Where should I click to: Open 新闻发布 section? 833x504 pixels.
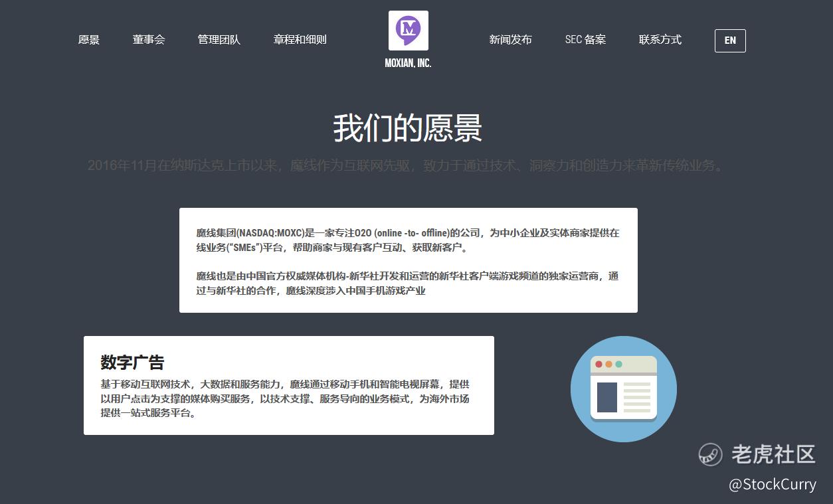pos(511,40)
